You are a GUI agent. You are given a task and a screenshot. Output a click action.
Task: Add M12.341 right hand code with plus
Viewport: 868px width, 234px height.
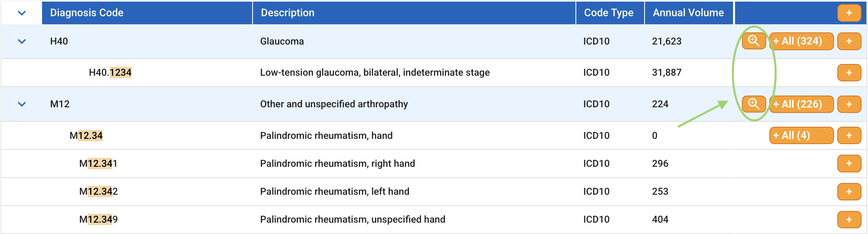click(x=849, y=164)
